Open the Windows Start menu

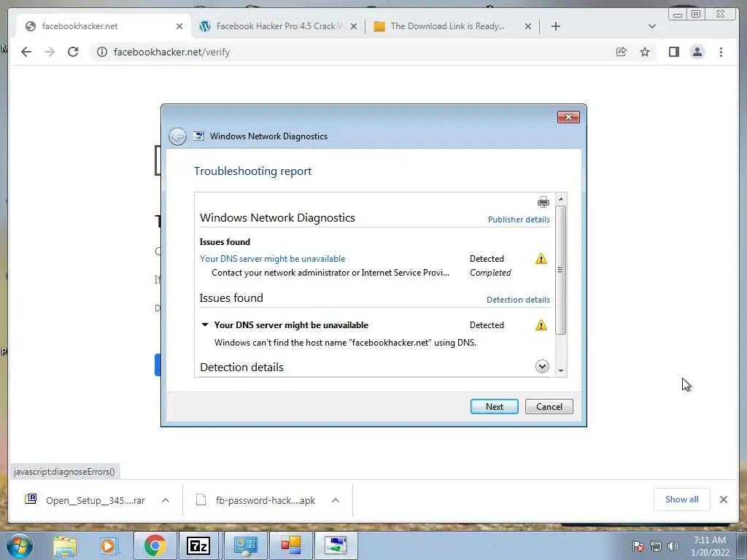[19, 545]
